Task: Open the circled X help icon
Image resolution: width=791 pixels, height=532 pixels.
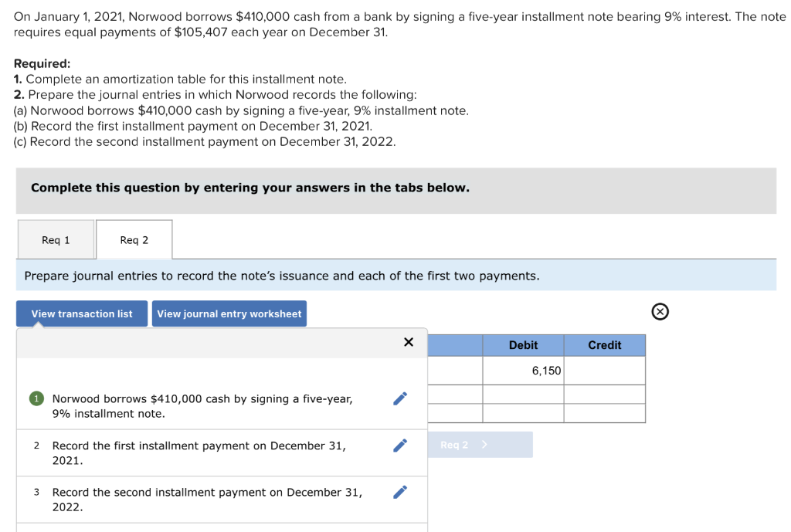Action: (659, 310)
